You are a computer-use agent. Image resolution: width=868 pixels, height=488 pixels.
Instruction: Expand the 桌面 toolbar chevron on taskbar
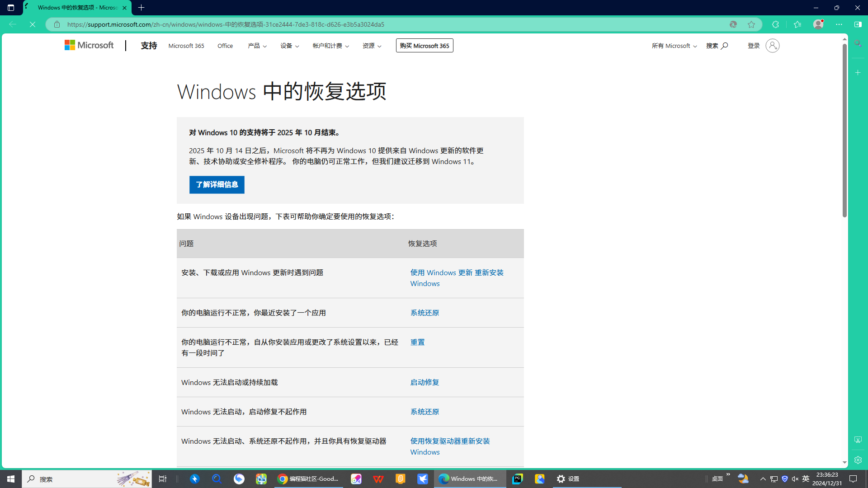pos(728,474)
